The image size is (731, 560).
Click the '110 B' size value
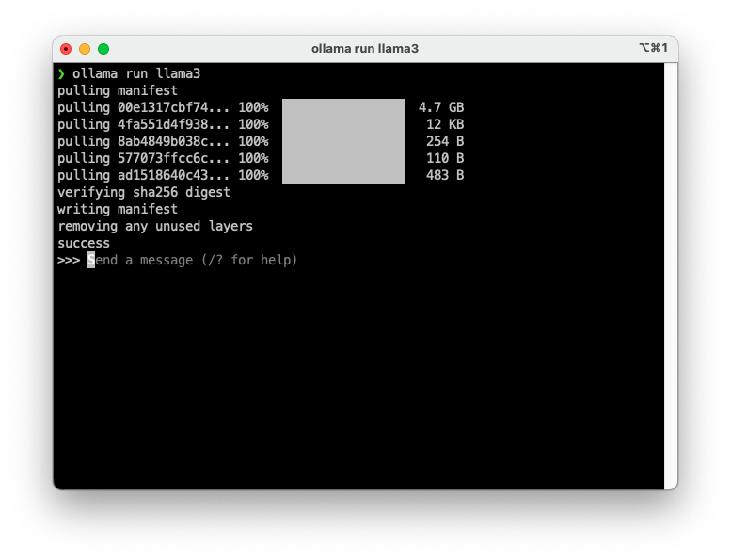point(445,158)
